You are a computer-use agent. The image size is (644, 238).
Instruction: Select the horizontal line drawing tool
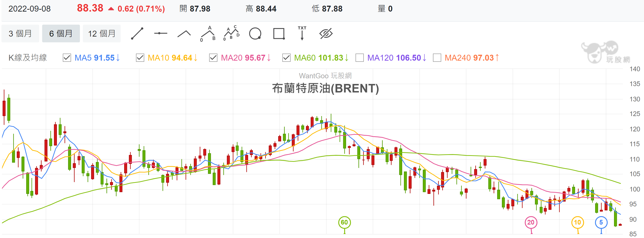pyautogui.click(x=161, y=33)
